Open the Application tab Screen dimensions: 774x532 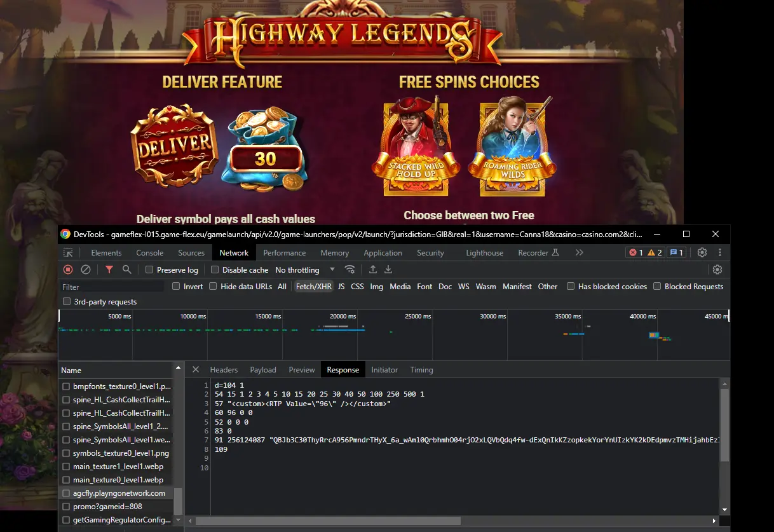[383, 253]
